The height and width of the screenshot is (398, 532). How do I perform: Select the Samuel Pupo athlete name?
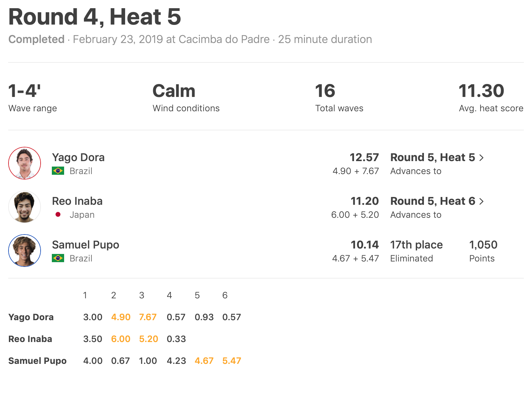coord(85,245)
